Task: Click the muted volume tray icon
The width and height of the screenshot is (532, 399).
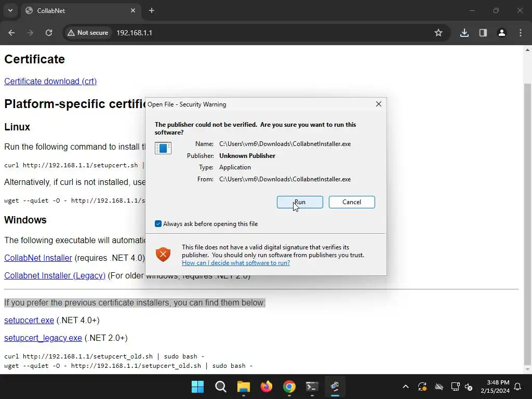Action: tap(469, 387)
